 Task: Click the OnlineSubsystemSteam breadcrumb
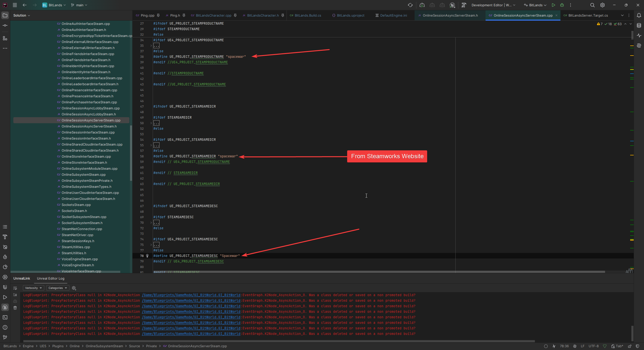tap(104, 346)
